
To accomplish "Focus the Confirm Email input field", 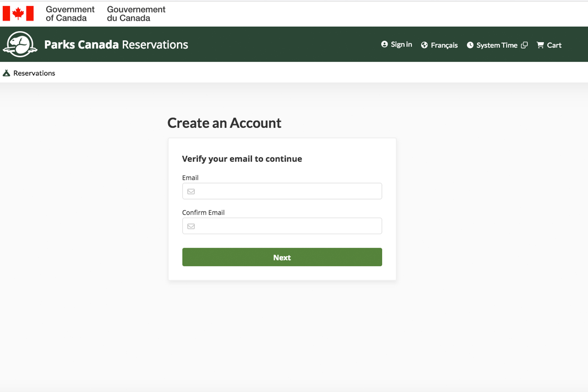I will pyautogui.click(x=287, y=226).
